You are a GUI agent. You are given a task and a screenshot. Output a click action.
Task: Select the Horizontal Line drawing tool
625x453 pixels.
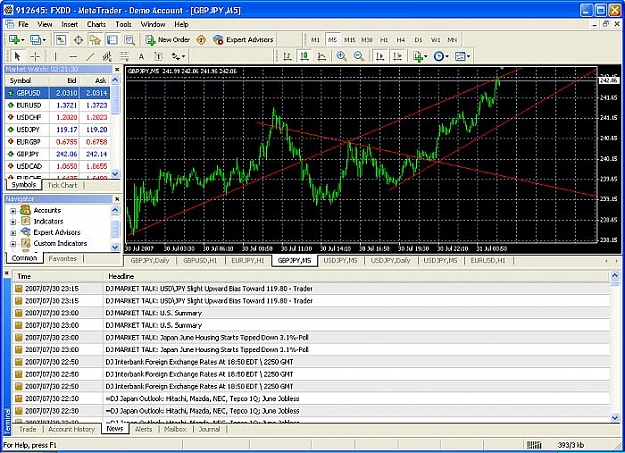click(x=73, y=56)
